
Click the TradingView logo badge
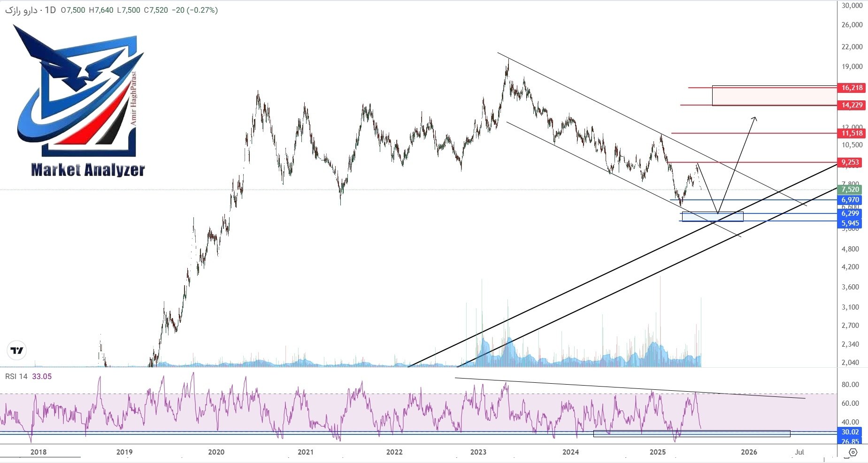coord(17,350)
